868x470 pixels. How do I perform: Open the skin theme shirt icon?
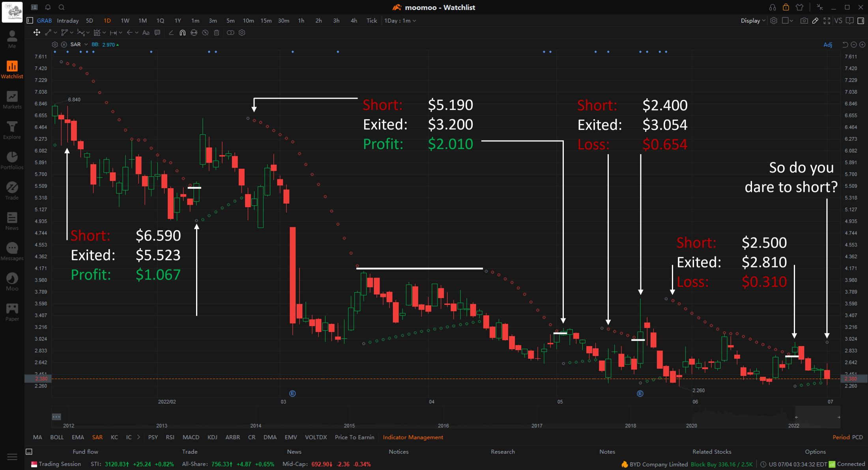799,7
